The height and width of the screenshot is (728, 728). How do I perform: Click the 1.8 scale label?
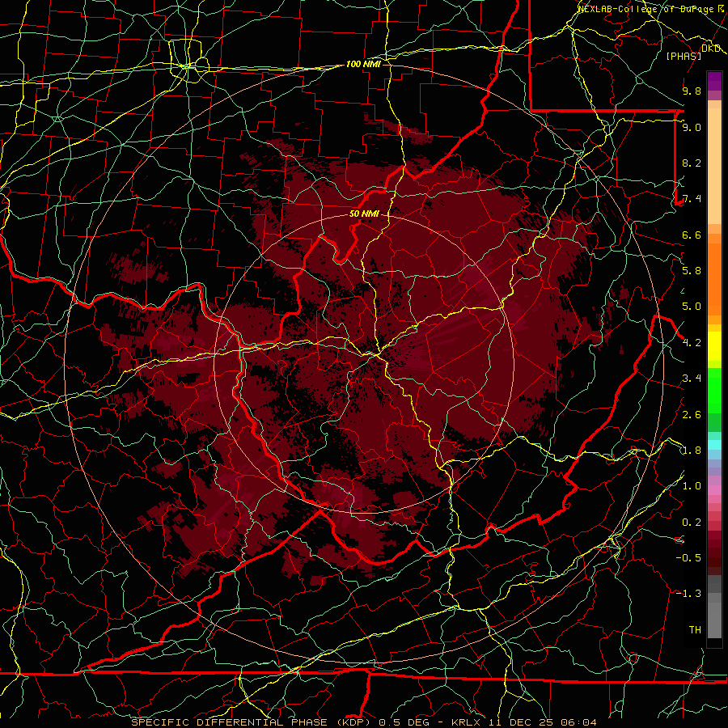point(692,451)
